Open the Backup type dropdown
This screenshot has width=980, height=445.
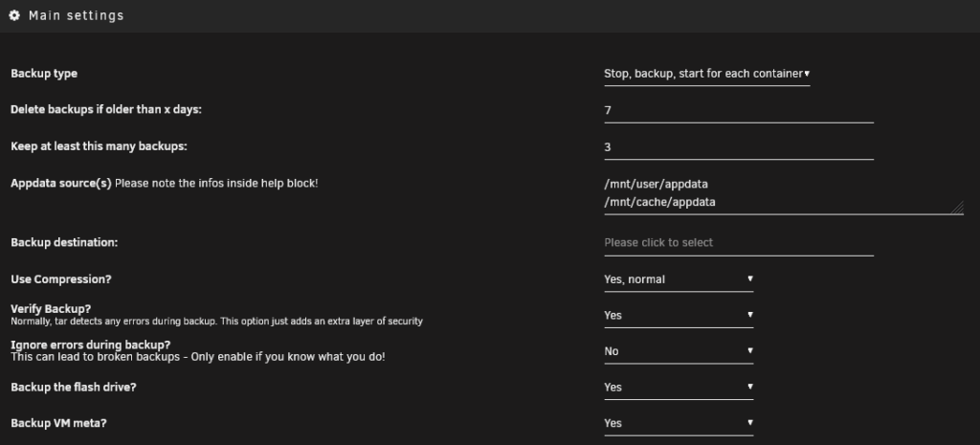(707, 74)
